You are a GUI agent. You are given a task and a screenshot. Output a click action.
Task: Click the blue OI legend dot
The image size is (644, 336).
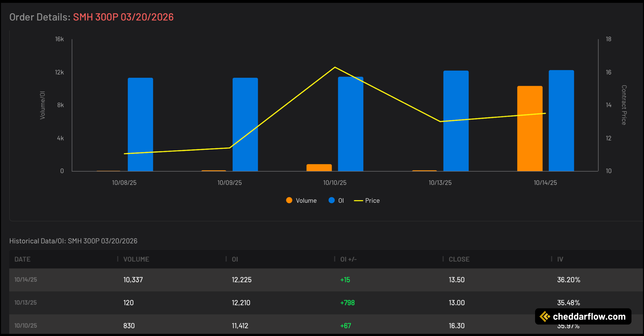point(332,200)
